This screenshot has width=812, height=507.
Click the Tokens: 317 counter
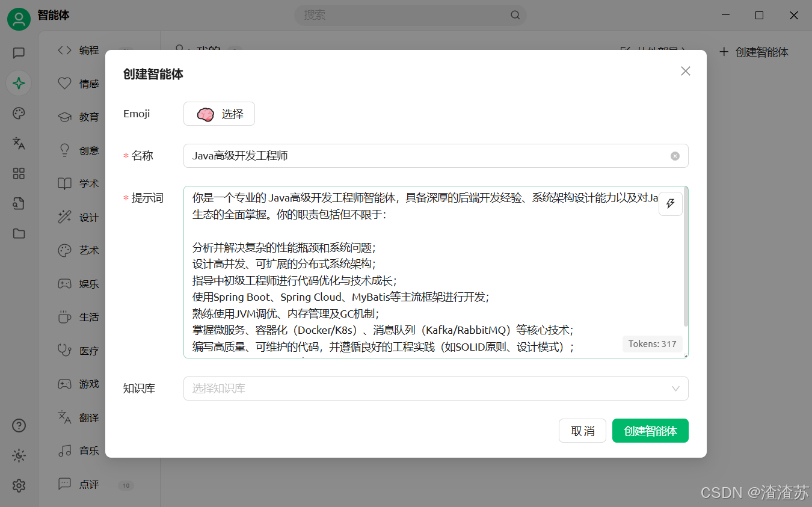[652, 344]
